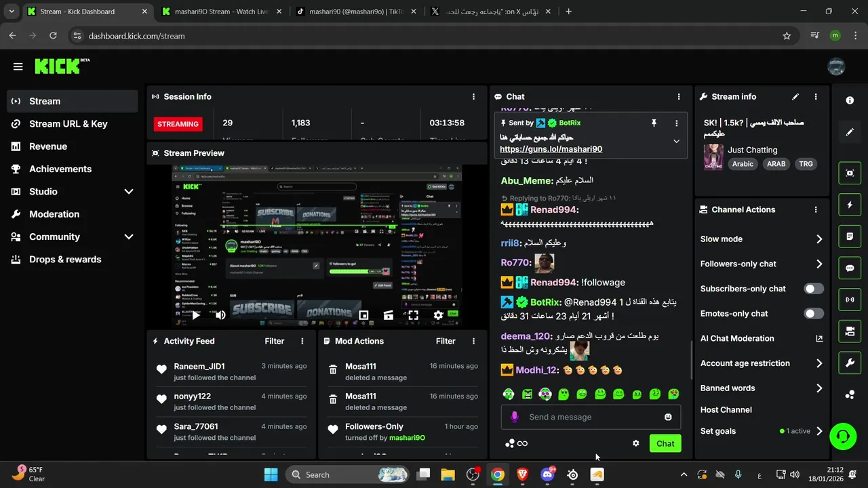Switch to mashari9O Stream browser tab
The width and height of the screenshot is (868, 488).
221,12
